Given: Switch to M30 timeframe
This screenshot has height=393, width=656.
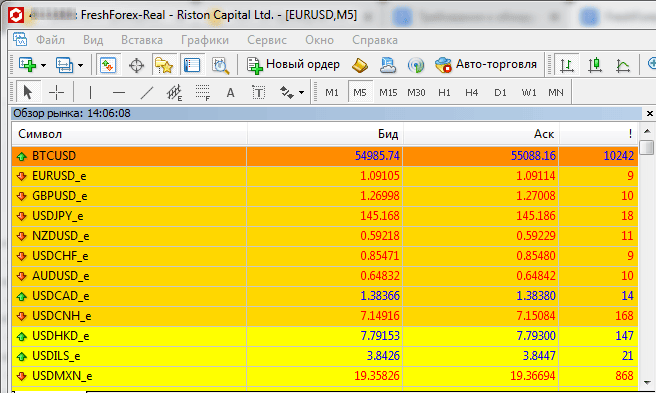Looking at the screenshot, I should [x=416, y=92].
